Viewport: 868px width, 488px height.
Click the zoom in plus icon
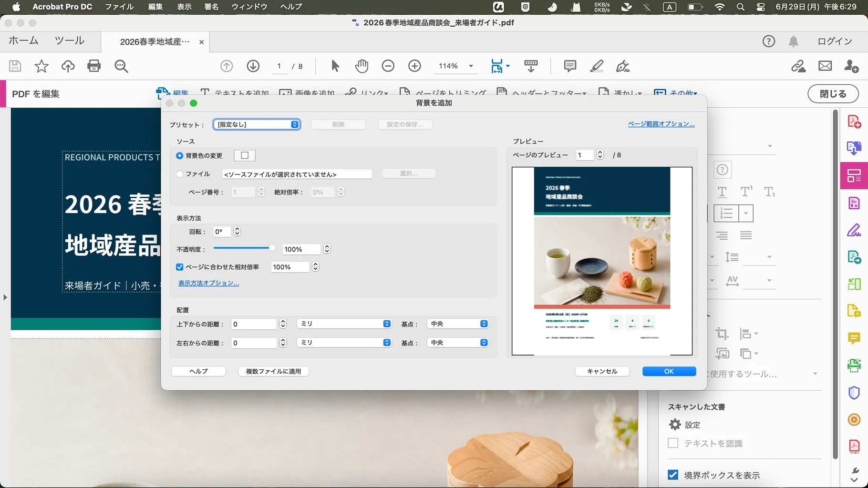[x=415, y=66]
